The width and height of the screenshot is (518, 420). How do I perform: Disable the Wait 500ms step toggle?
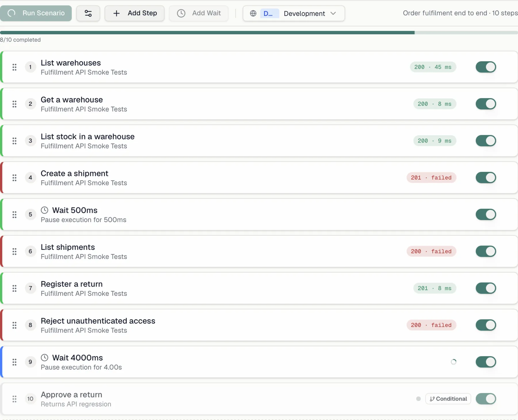[x=486, y=214]
